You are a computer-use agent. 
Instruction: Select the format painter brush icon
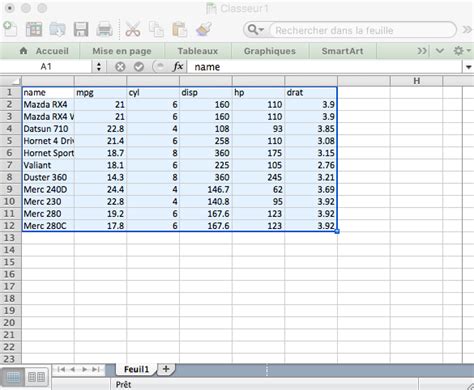204,29
